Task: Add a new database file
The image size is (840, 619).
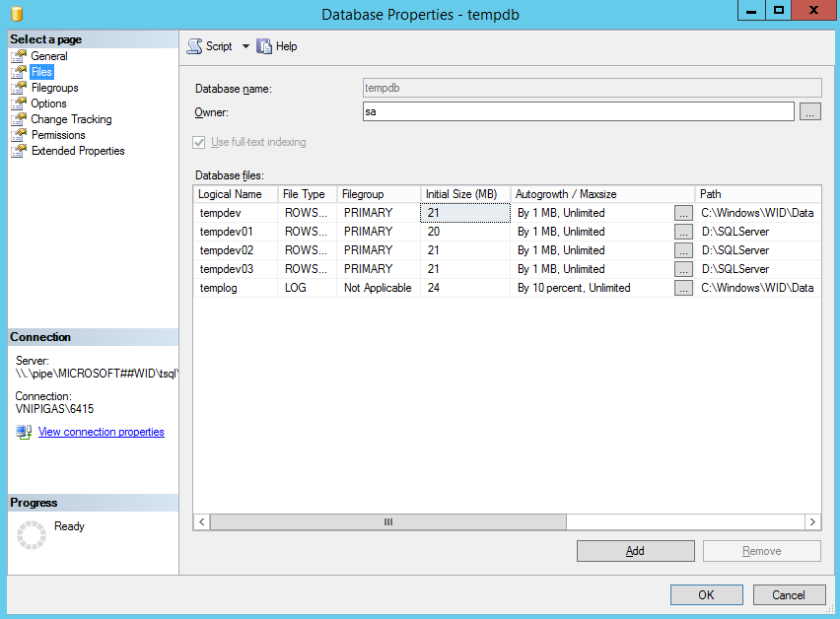Action: 635,550
